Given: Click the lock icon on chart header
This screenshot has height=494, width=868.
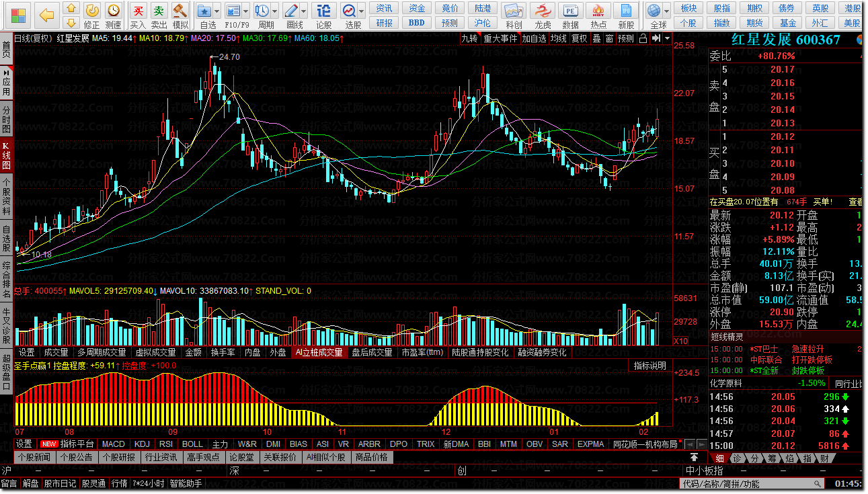Looking at the screenshot, I should tap(644, 38).
